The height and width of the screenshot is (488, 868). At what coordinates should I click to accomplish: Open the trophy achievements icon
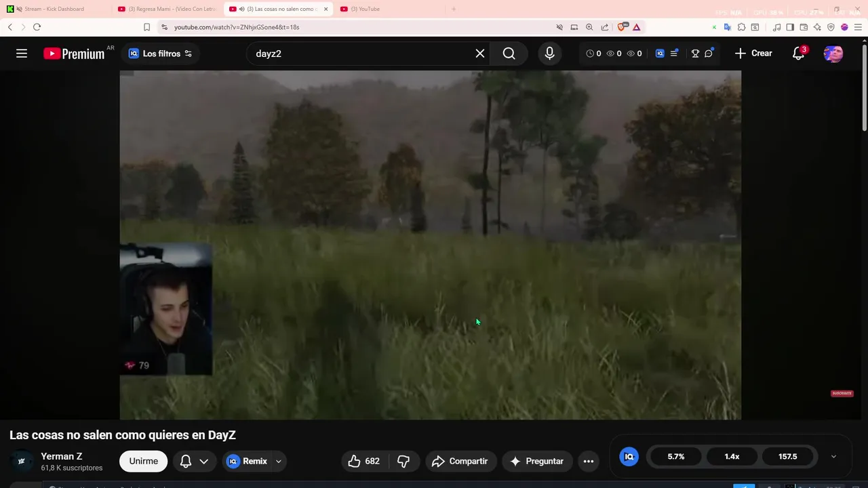[695, 54]
